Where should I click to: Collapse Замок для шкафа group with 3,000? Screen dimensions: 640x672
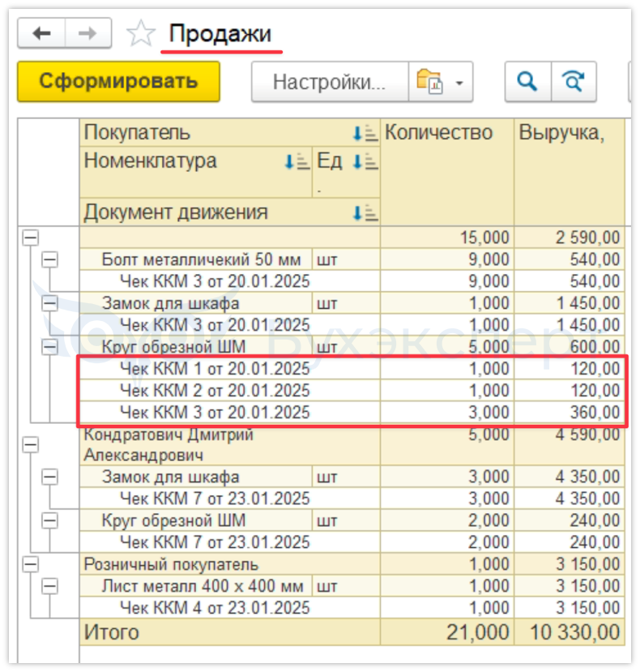coord(49,477)
